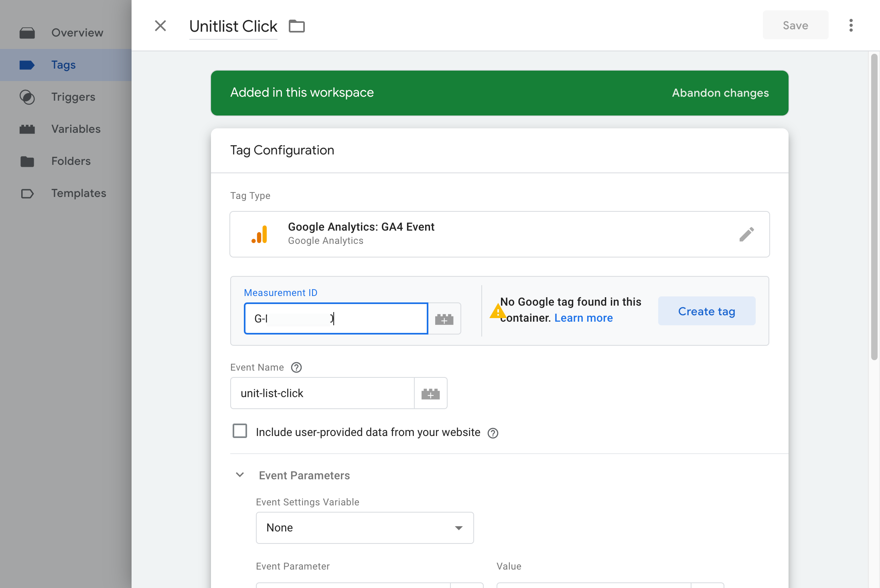Click the "Added in this workspace" banner text
Image resolution: width=880 pixels, height=588 pixels.
point(302,93)
